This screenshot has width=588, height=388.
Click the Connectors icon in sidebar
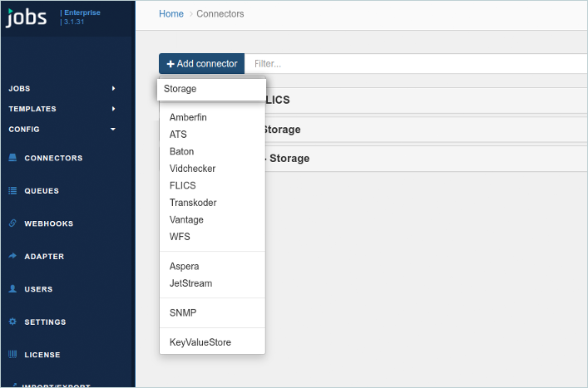click(x=12, y=158)
